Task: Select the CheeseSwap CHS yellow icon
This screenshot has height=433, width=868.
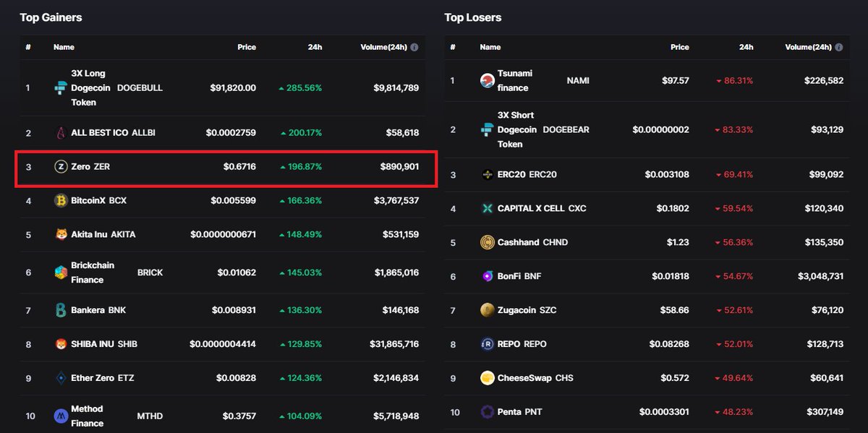Action: point(486,377)
